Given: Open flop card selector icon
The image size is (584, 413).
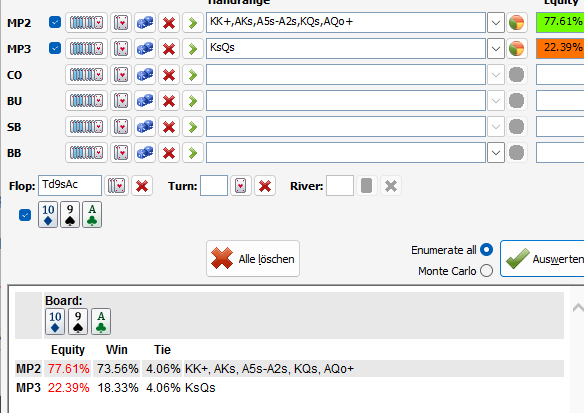Looking at the screenshot, I should [x=117, y=186].
